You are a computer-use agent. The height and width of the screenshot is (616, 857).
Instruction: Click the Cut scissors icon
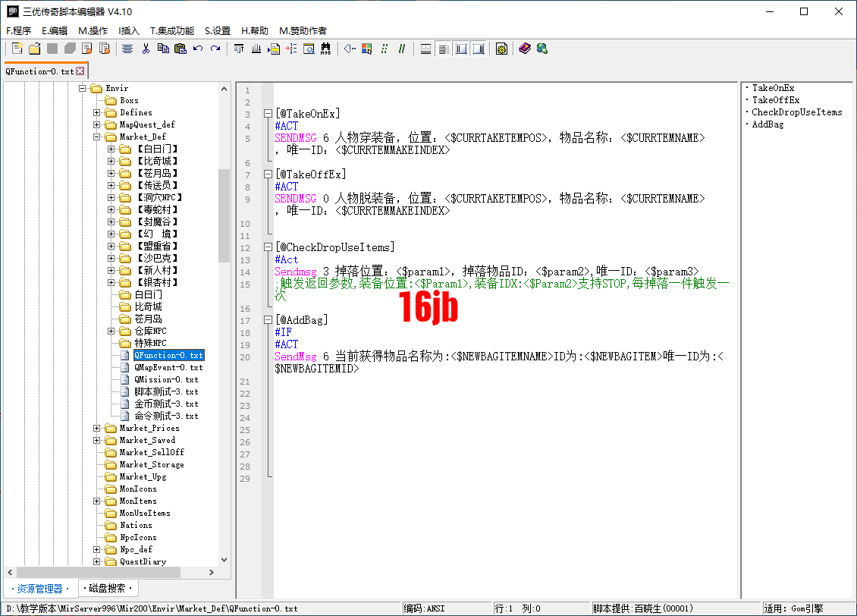coord(146,49)
